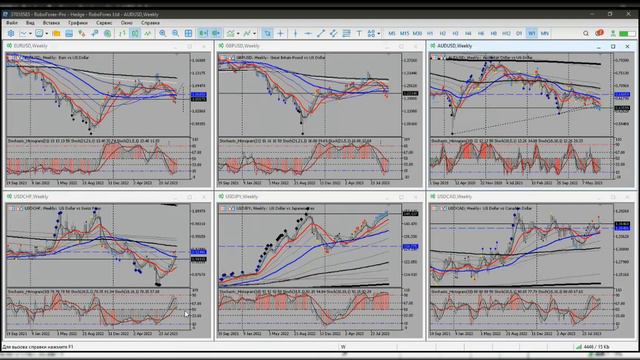
Task: Switch timeframe to H12
Action: [x=506, y=33]
